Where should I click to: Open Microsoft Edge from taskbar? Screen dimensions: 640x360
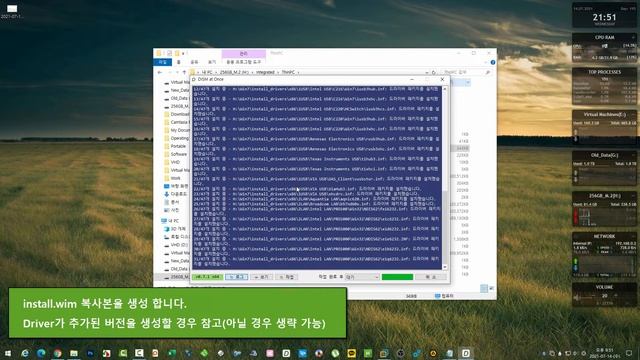pos(41,353)
